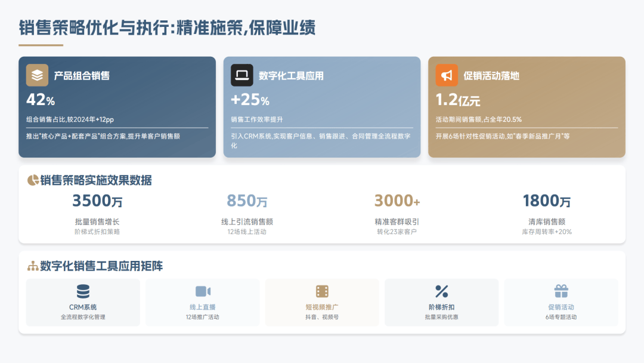
Task: Click the laptop icon beside 数字化工具应用
Action: [x=242, y=75]
